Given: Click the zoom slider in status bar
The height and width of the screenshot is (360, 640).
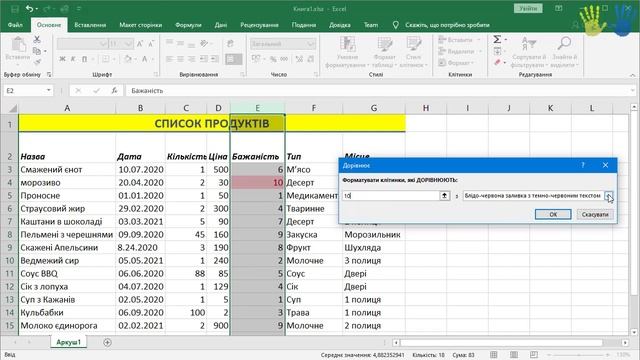Looking at the screenshot, I should click(x=579, y=355).
